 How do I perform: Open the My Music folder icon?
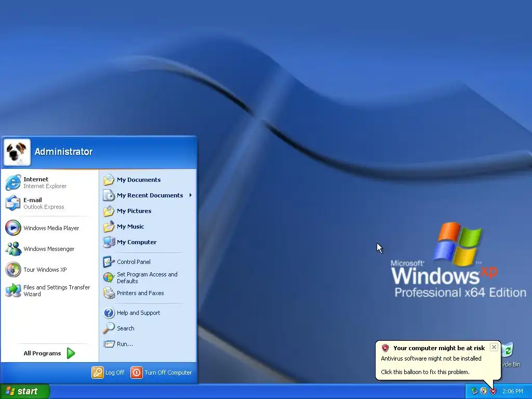click(x=109, y=227)
